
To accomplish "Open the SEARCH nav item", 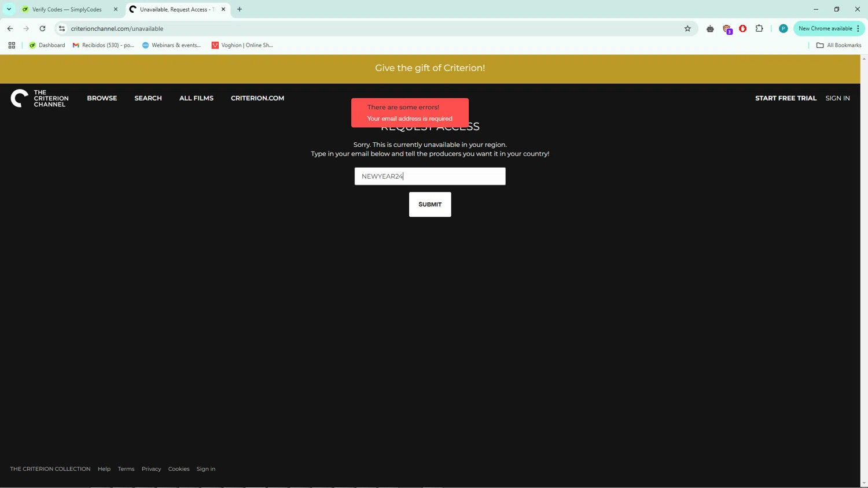I will [148, 98].
